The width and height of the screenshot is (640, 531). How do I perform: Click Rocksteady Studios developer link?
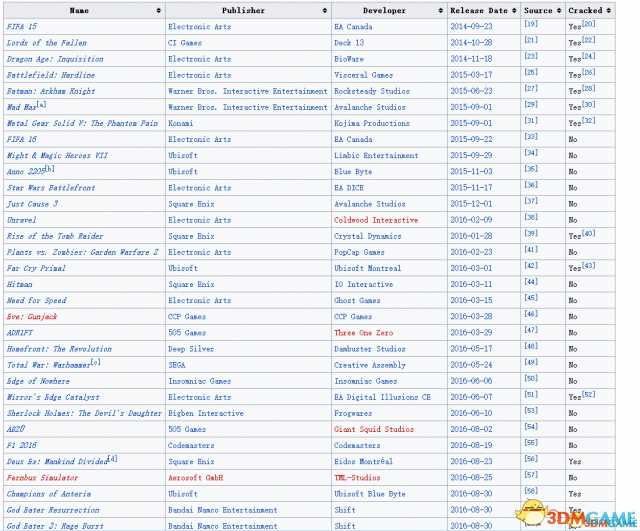tap(371, 91)
